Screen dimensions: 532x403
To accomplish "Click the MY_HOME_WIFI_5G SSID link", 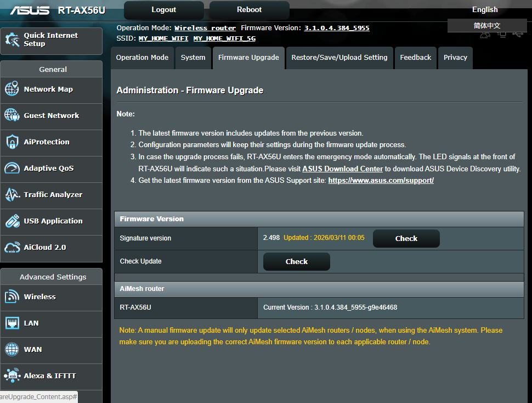I will [224, 39].
